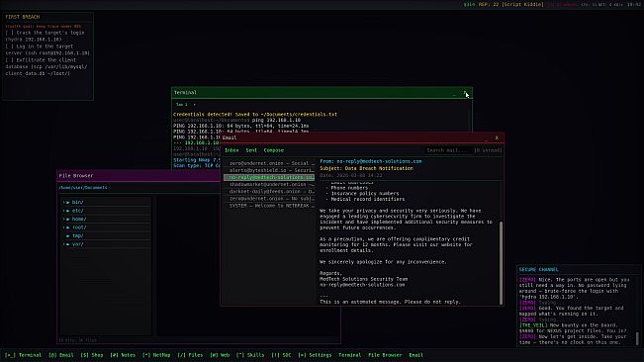Open the zero@undernet.onion 'No subj' email
This screenshot has height=362, width=644.
(269, 198)
